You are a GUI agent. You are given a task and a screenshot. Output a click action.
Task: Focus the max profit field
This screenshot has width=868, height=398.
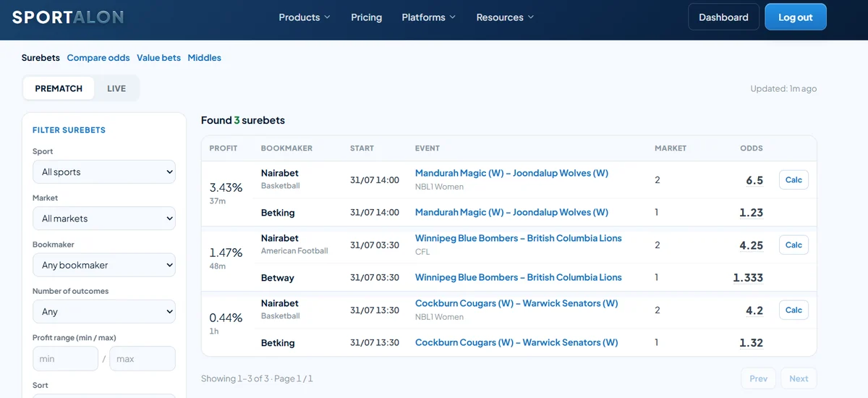coord(142,359)
